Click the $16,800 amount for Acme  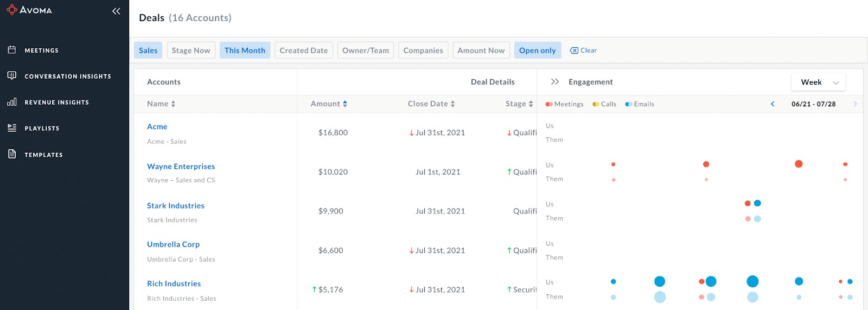[x=333, y=132]
